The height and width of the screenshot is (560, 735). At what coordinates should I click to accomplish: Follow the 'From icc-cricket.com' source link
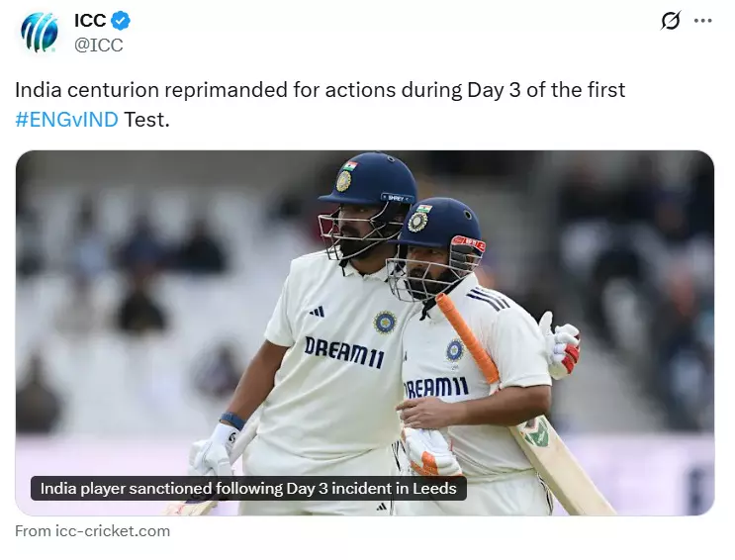(92, 531)
